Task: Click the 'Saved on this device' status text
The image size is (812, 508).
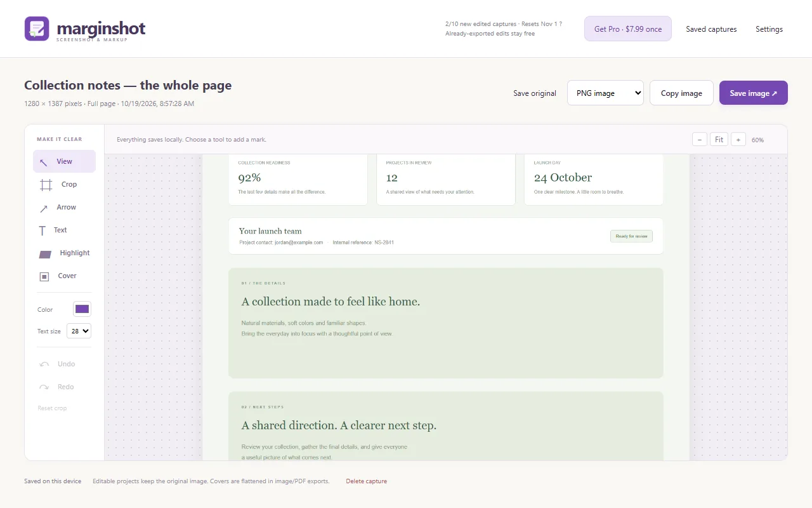Action: [53, 481]
